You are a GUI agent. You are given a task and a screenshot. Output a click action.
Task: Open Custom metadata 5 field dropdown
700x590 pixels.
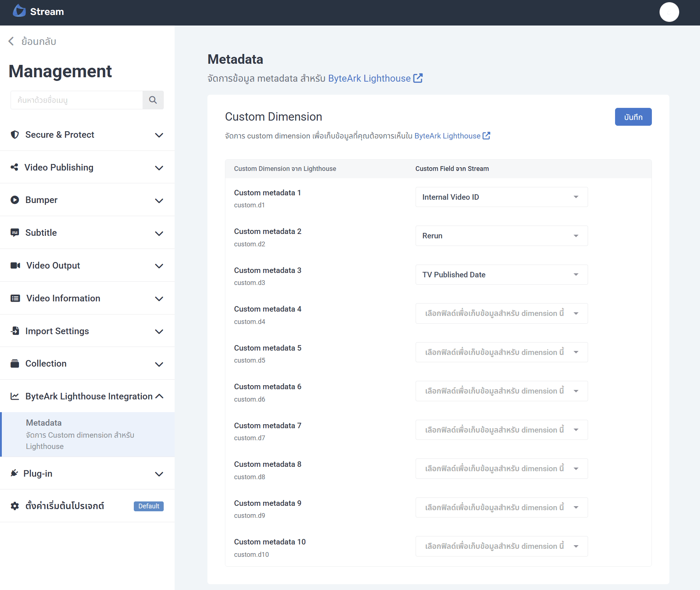501,352
